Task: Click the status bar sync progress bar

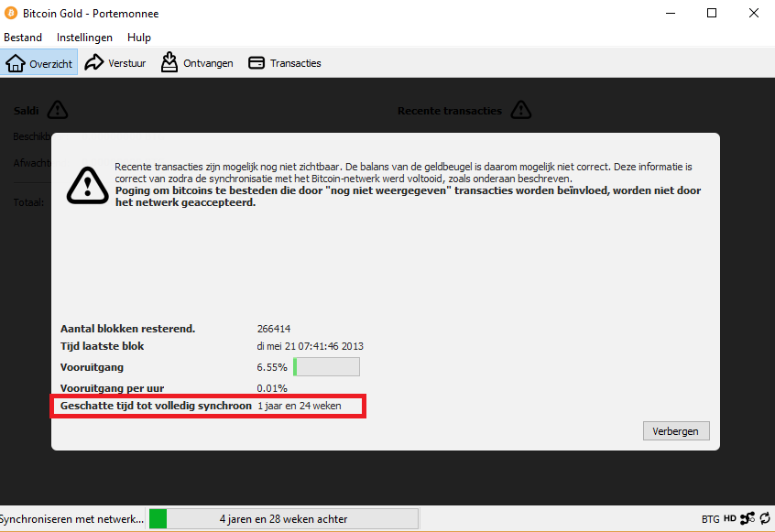Action: point(284,519)
